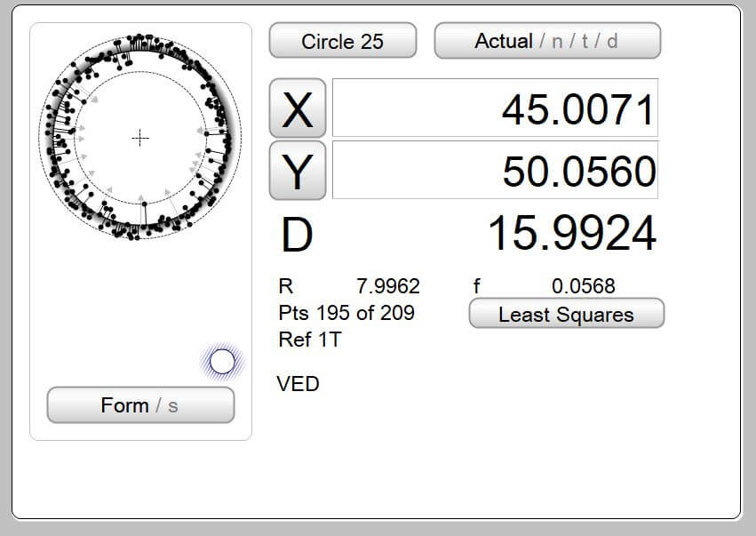This screenshot has width=756, height=536.
Task: Select the Pts 195 of 209 text
Action: (x=346, y=313)
